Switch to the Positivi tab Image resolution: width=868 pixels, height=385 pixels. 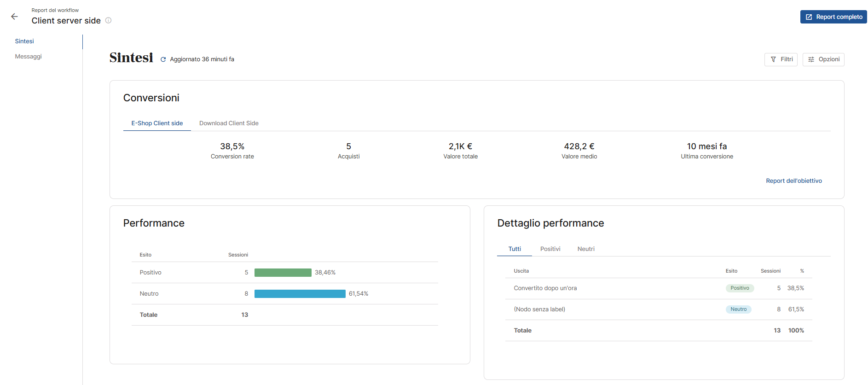pos(550,249)
